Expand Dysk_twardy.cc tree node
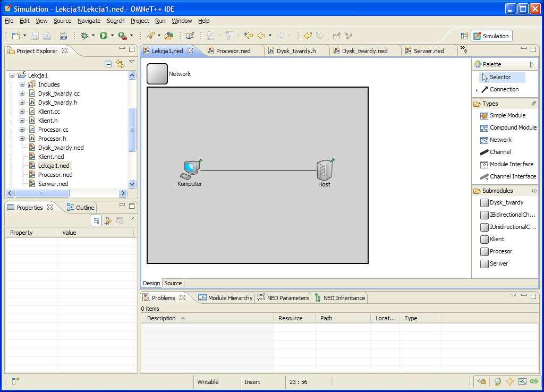The height and width of the screenshot is (392, 544). [x=22, y=93]
